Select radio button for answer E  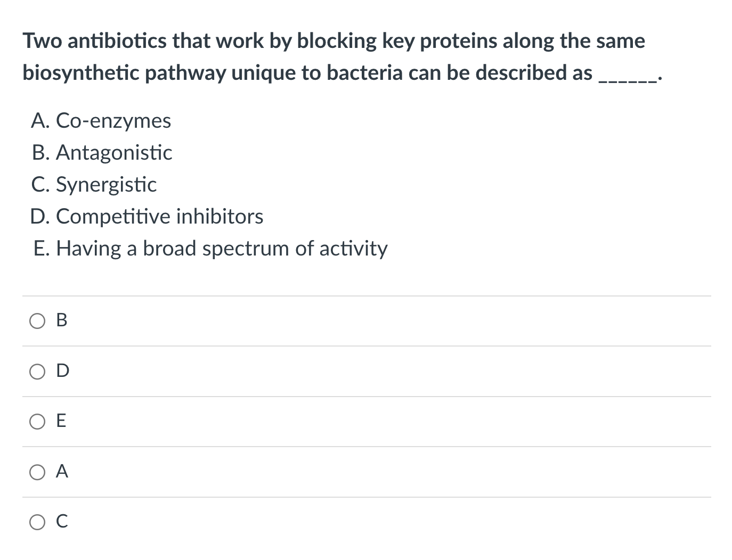[37, 422]
